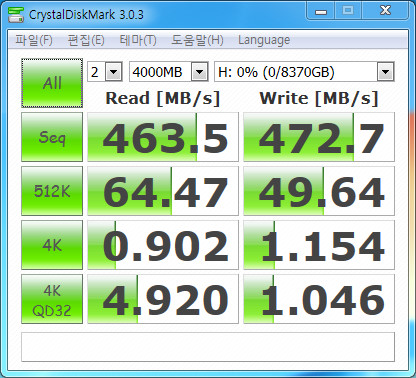Run all benchmarks with the All button

[x=52, y=83]
